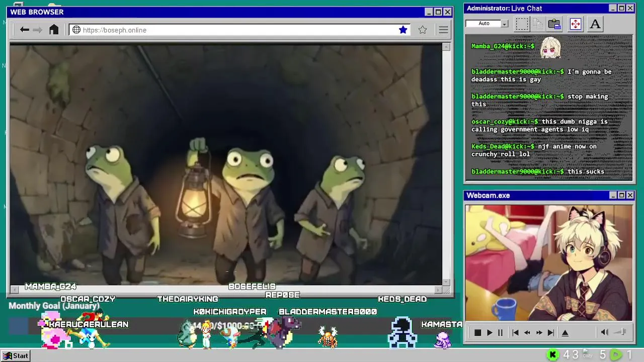644x362 pixels.
Task: Focus the boseph.online address field
Action: tap(239, 30)
